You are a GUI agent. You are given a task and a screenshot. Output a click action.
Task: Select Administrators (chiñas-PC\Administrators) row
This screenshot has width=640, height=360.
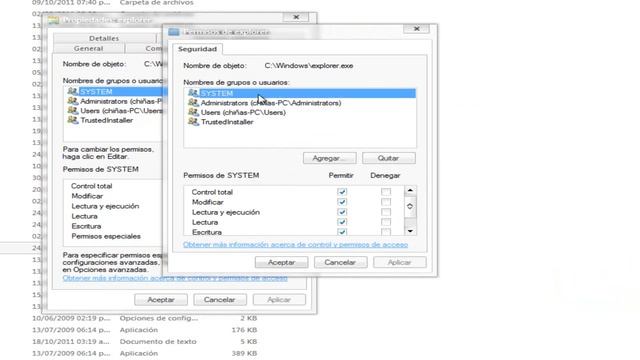coord(300,103)
